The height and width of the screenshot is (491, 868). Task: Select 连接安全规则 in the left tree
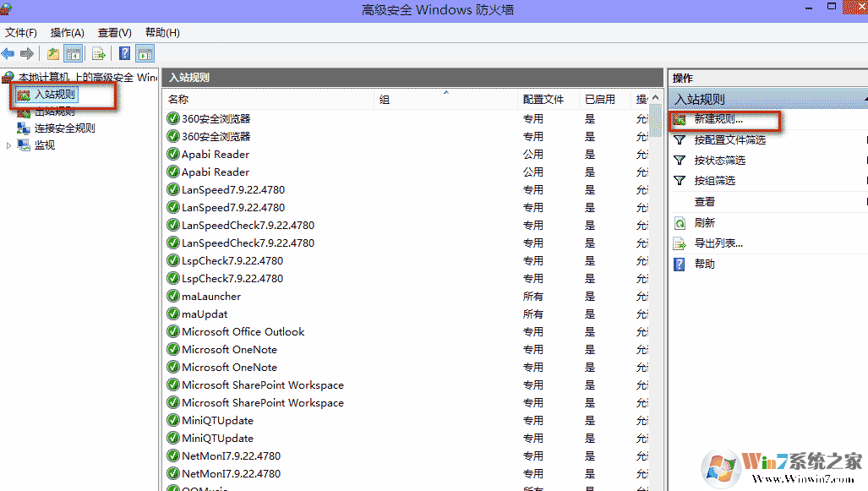64,128
